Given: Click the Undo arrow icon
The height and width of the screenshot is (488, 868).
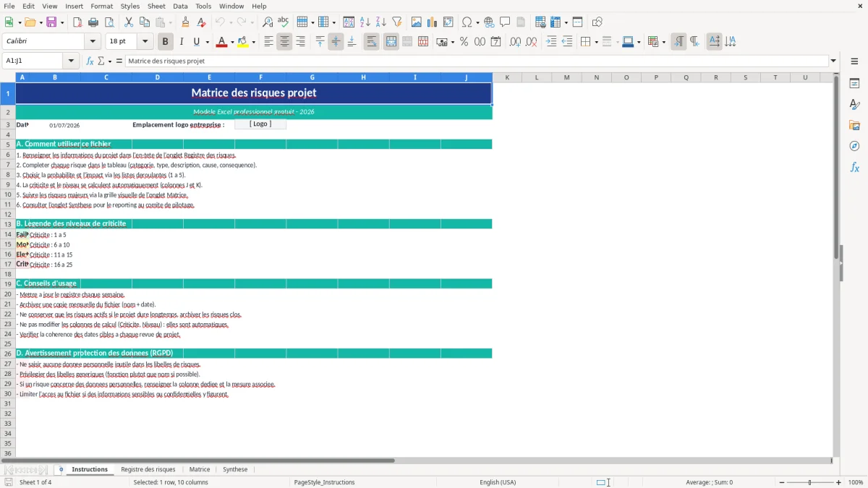Looking at the screenshot, I should (x=220, y=22).
